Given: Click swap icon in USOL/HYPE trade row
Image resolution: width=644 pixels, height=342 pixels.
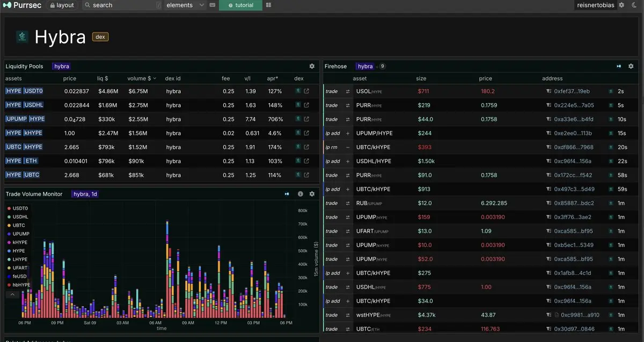Looking at the screenshot, I should coord(348,91).
